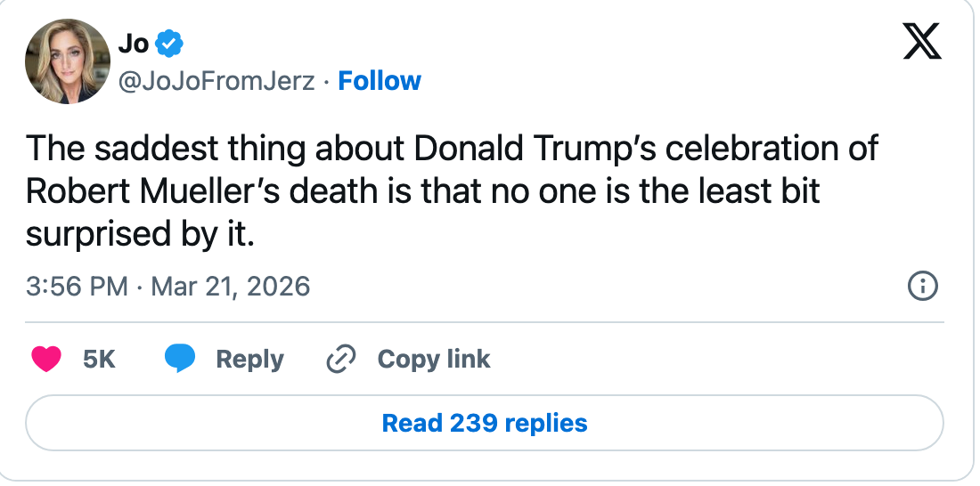Follow the JoJoFromJerz account
980x486 pixels.
pyautogui.click(x=380, y=81)
